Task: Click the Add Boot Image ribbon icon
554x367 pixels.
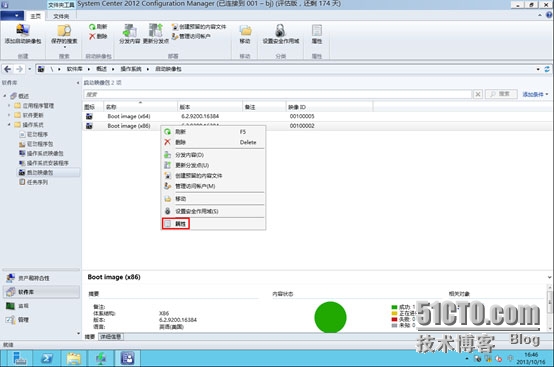Action: point(23,31)
